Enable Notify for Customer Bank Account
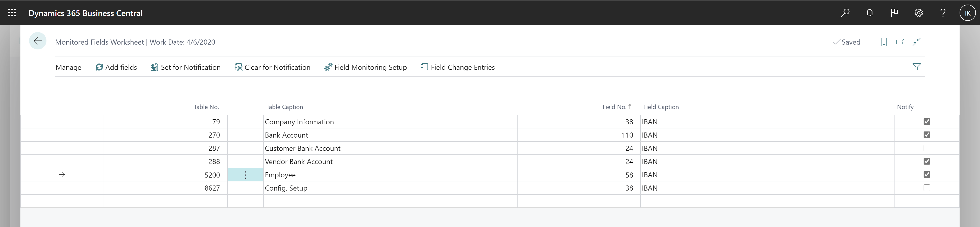Screen dimensions: 980x227 click(927, 148)
